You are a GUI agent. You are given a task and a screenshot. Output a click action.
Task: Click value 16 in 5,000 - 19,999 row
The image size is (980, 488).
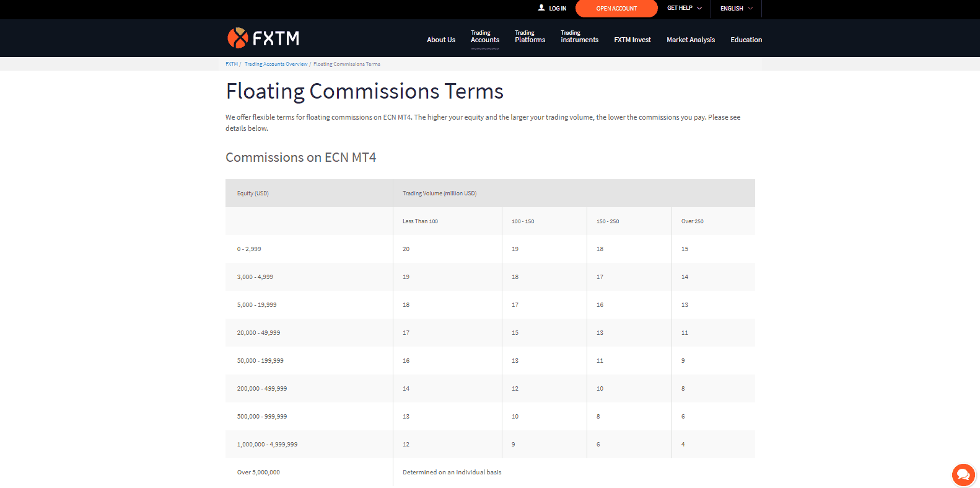[x=600, y=305]
